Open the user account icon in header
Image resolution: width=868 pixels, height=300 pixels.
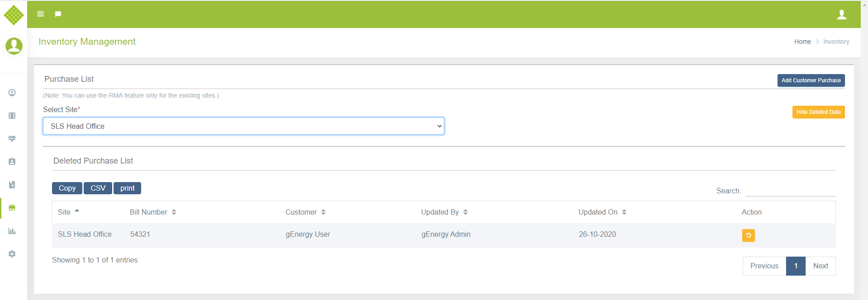(841, 14)
